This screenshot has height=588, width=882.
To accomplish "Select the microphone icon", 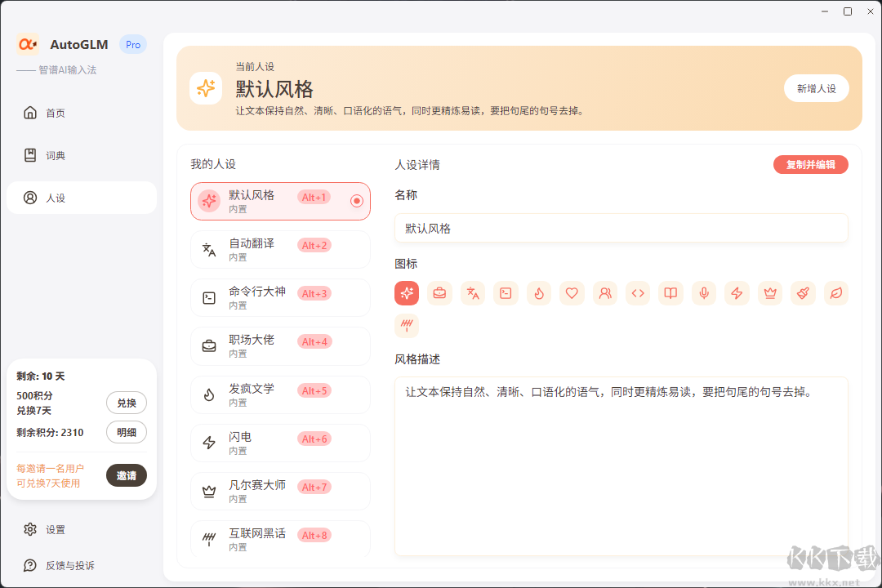I will tap(704, 293).
